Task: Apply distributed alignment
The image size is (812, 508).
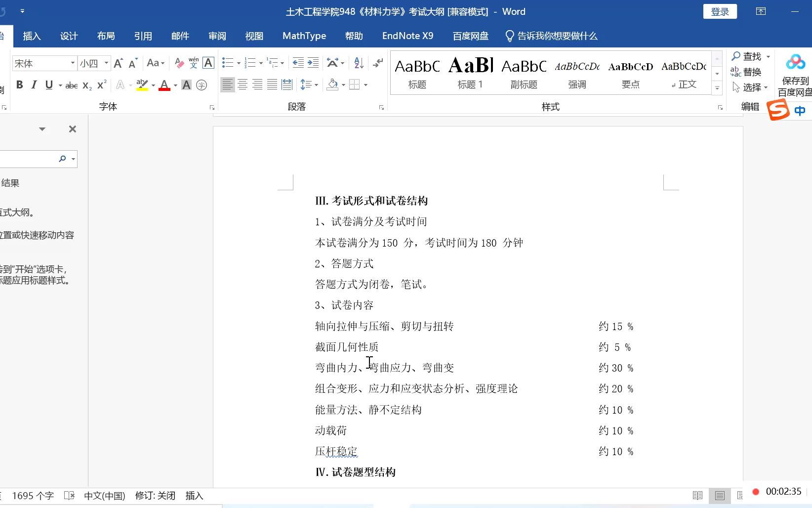Action: [287, 85]
